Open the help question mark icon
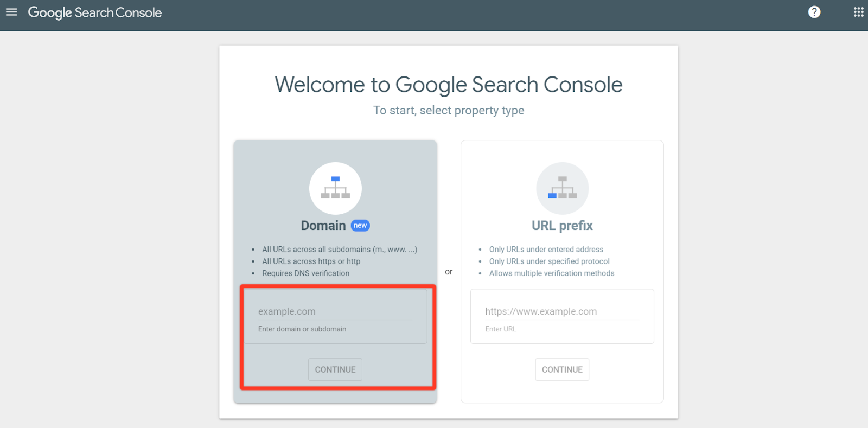The height and width of the screenshot is (428, 868). pos(814,12)
